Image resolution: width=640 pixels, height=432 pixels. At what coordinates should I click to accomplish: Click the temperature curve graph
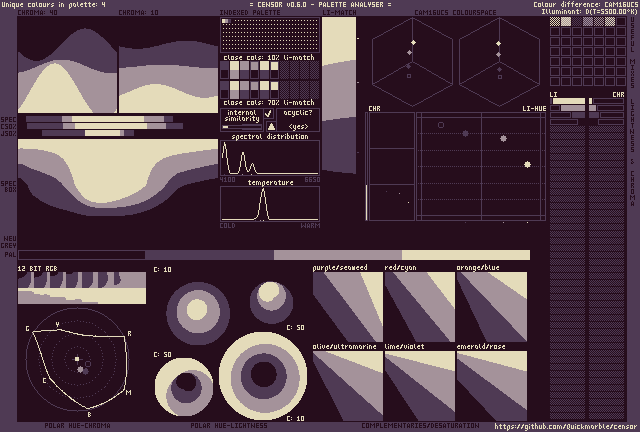click(x=270, y=204)
